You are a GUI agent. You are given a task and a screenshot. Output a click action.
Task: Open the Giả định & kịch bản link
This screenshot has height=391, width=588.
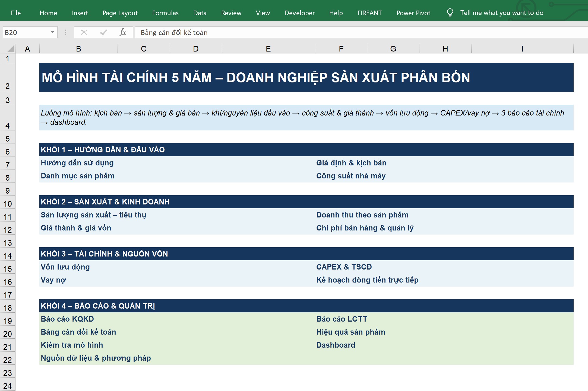pyautogui.click(x=351, y=163)
